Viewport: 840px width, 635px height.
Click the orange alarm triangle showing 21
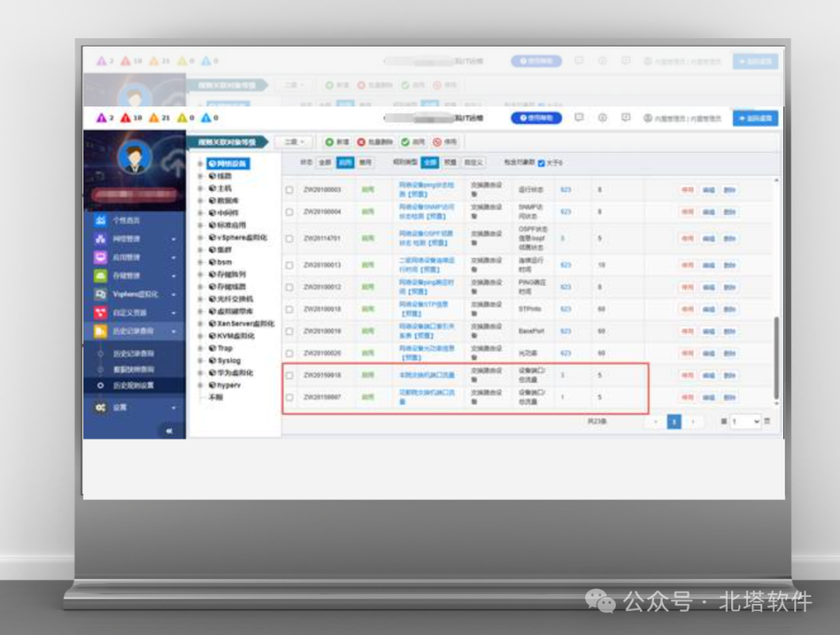point(154,117)
